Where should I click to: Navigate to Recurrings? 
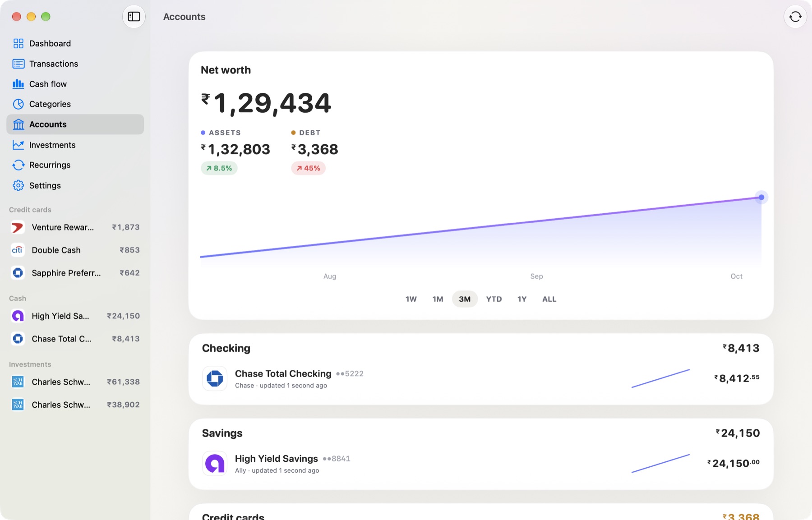(x=75, y=165)
